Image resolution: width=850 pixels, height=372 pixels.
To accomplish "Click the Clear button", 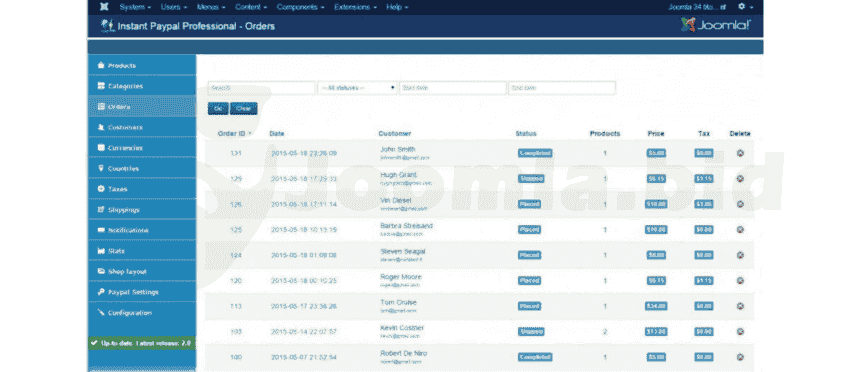I will [x=243, y=108].
